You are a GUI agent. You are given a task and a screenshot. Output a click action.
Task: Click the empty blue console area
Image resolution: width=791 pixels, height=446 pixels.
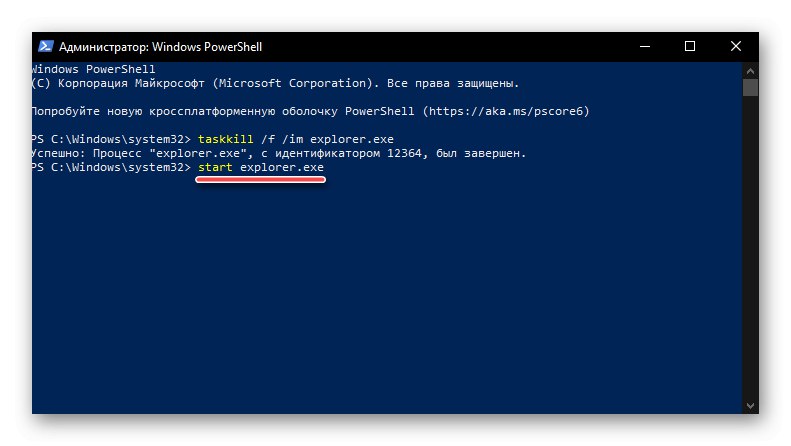pos(390,300)
